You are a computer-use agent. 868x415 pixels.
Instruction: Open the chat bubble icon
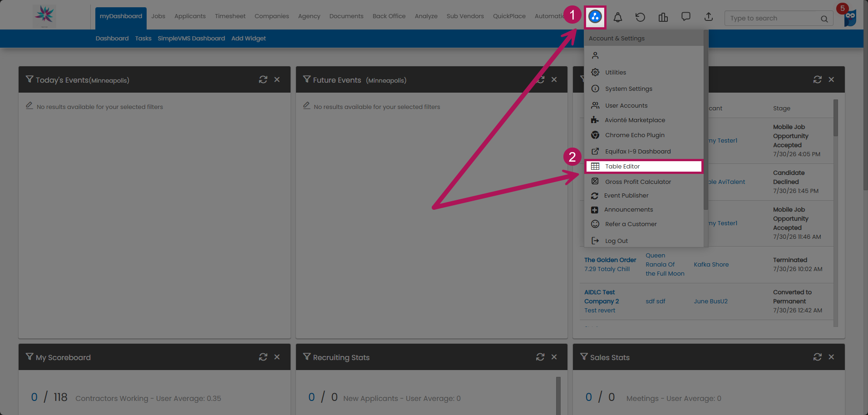pyautogui.click(x=686, y=17)
